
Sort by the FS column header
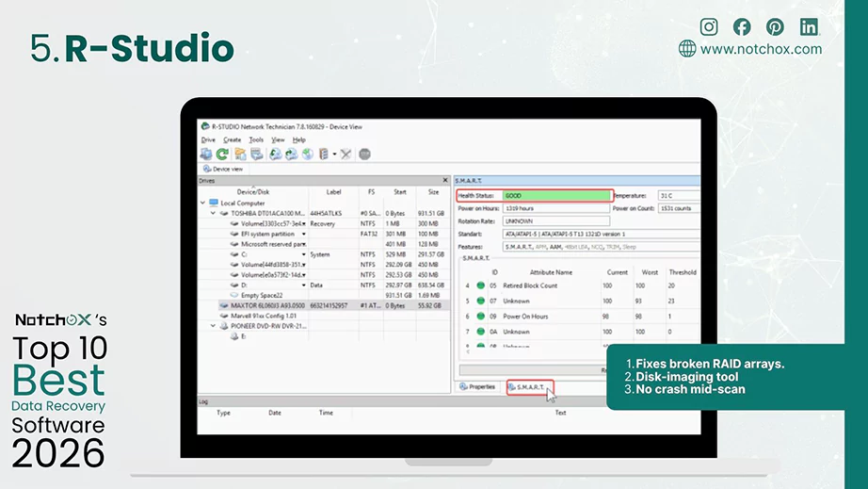371,191
